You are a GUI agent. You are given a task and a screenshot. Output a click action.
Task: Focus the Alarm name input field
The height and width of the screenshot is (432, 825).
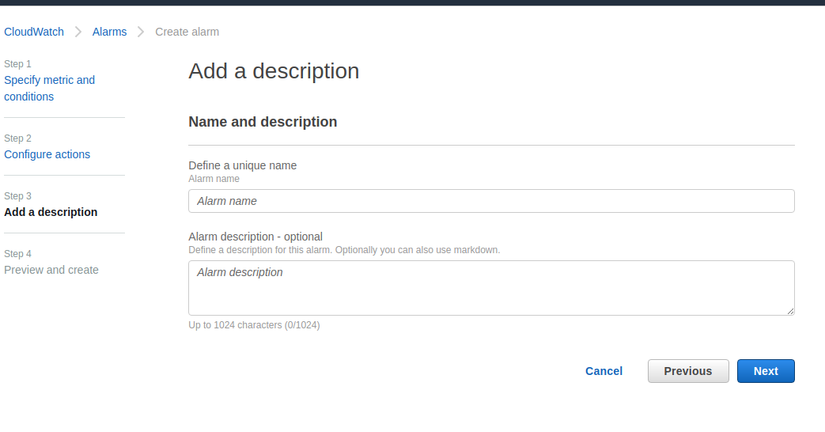(491, 201)
